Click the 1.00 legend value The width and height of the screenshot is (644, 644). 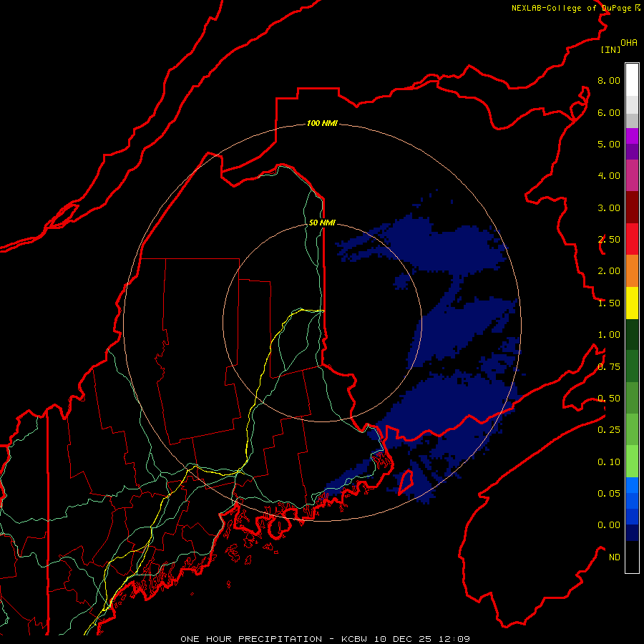[609, 335]
